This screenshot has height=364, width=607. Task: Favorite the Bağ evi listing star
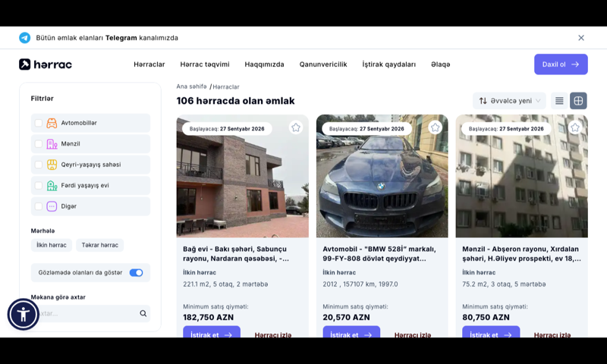[296, 127]
